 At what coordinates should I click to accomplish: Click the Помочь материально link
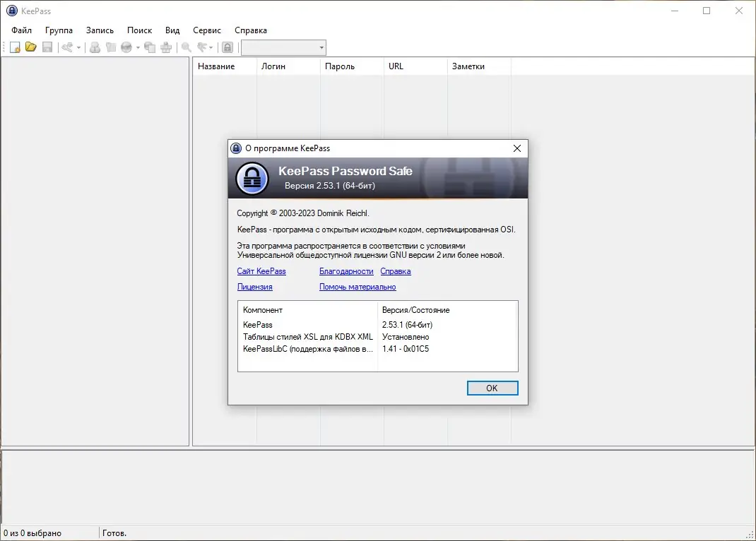pos(358,287)
